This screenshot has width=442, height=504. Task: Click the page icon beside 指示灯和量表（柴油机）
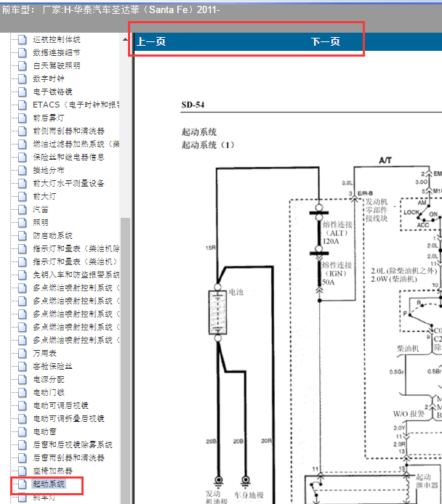point(23,262)
